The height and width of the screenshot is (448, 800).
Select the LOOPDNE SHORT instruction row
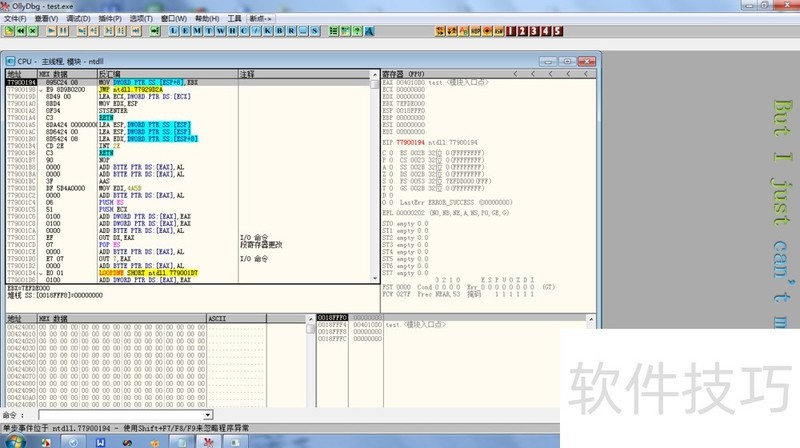[189, 272]
